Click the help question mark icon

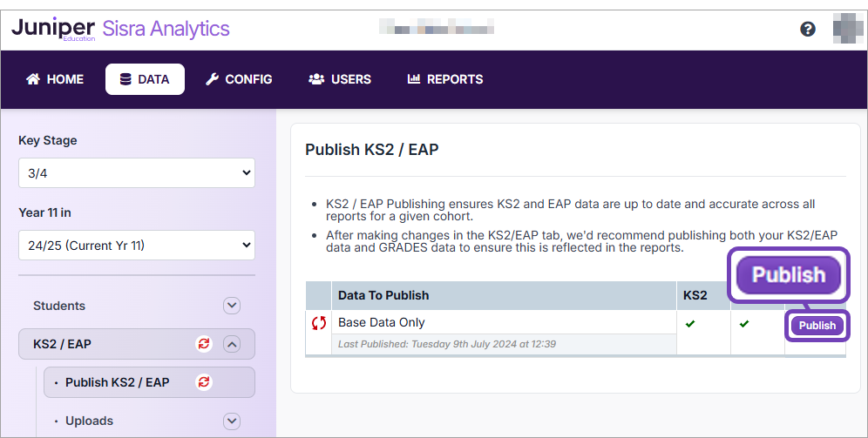click(x=808, y=29)
